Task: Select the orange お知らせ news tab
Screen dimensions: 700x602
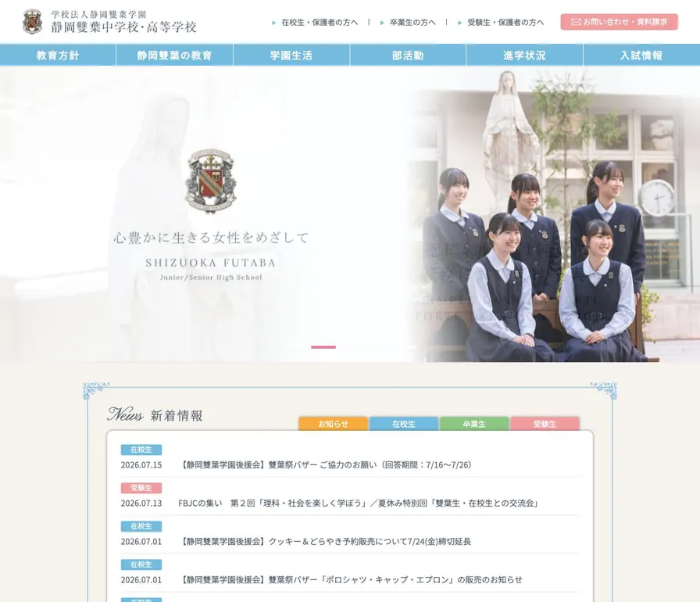Action: 333,424
